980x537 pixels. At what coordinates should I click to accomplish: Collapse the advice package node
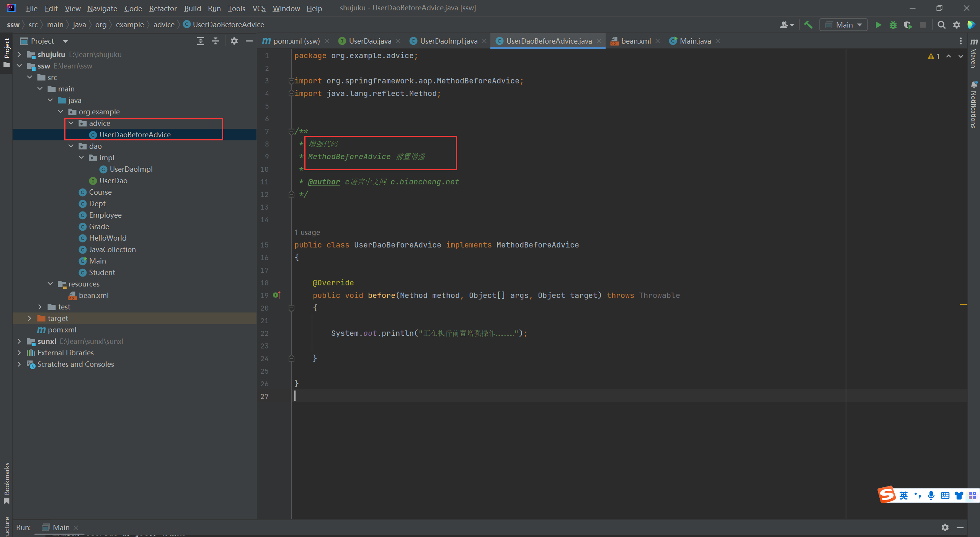point(71,123)
